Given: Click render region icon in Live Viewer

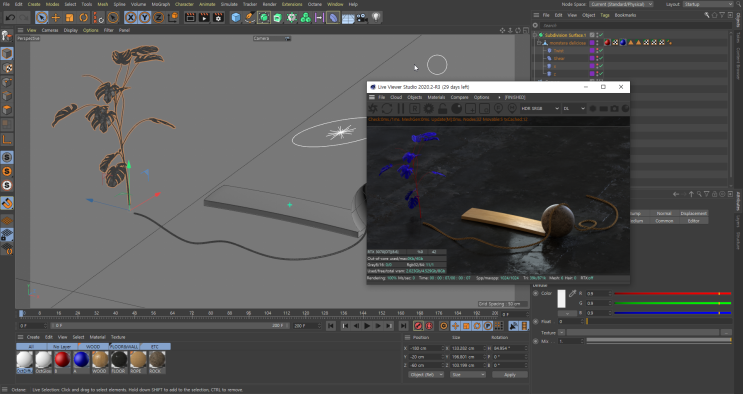Looking at the screenshot, I should [471, 109].
